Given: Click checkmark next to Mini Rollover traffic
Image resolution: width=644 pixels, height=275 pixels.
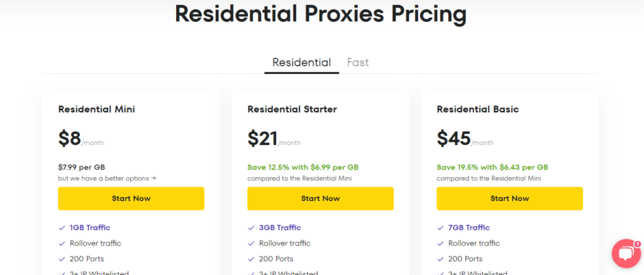Looking at the screenshot, I should coord(62,243).
